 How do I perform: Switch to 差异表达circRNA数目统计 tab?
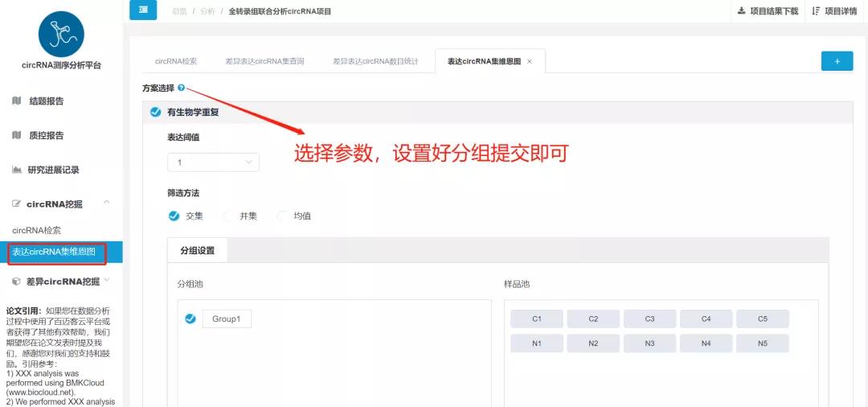375,61
